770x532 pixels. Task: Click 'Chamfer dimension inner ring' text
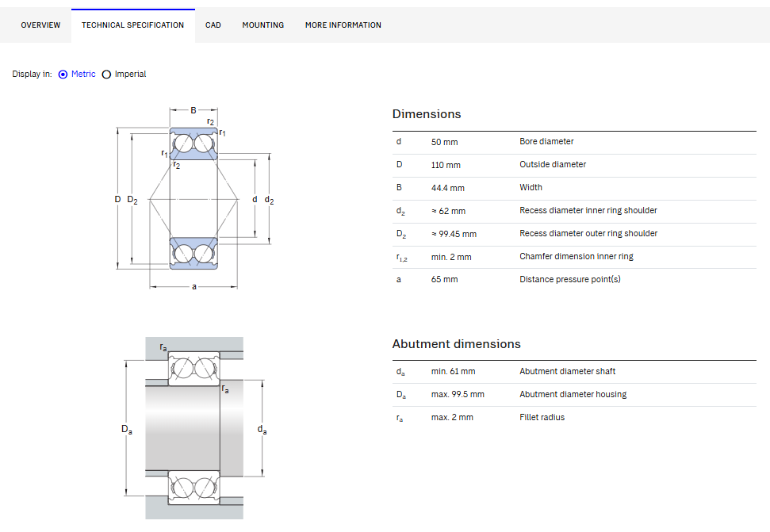(x=577, y=256)
